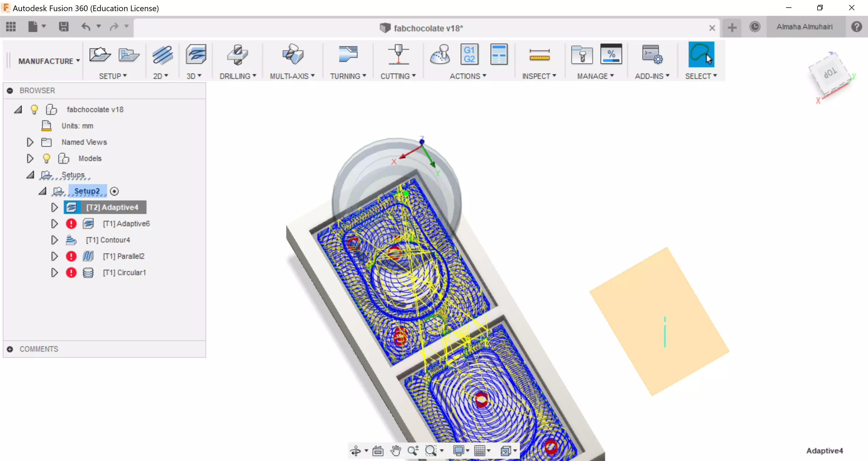Toggle visibility lightbulb for fabchocolate v18
Viewport: 868px width, 461px height.
pyautogui.click(x=34, y=110)
